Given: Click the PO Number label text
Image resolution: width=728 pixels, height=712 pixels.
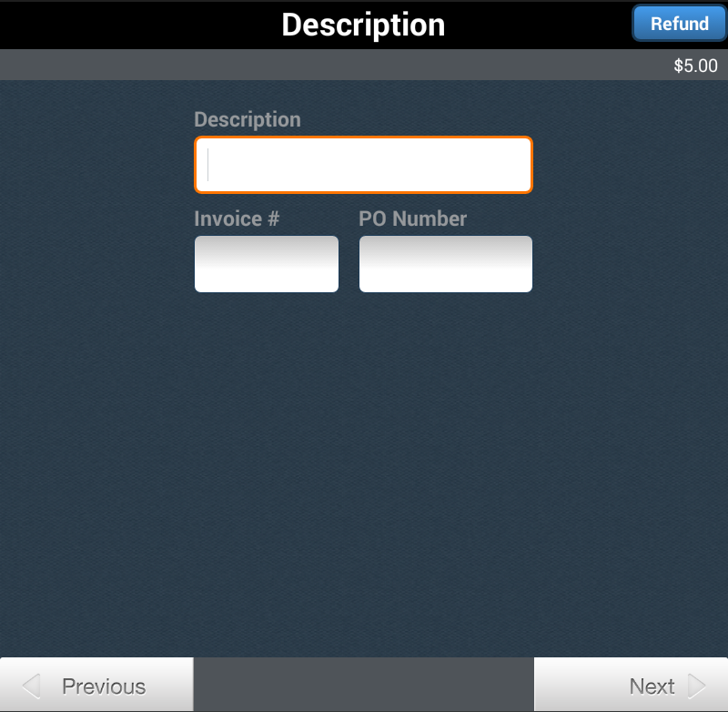Looking at the screenshot, I should click(412, 219).
